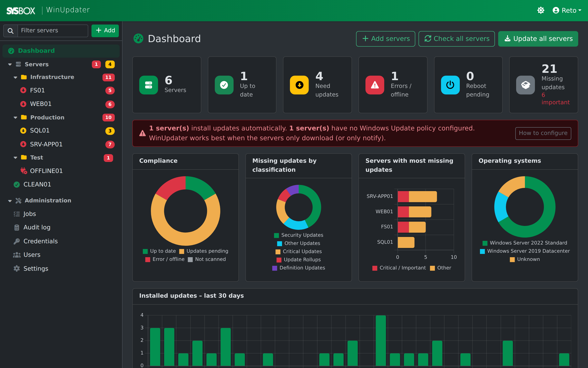The image size is (588, 368).
Task: Click purple segment of classification donut
Action: pos(293,190)
